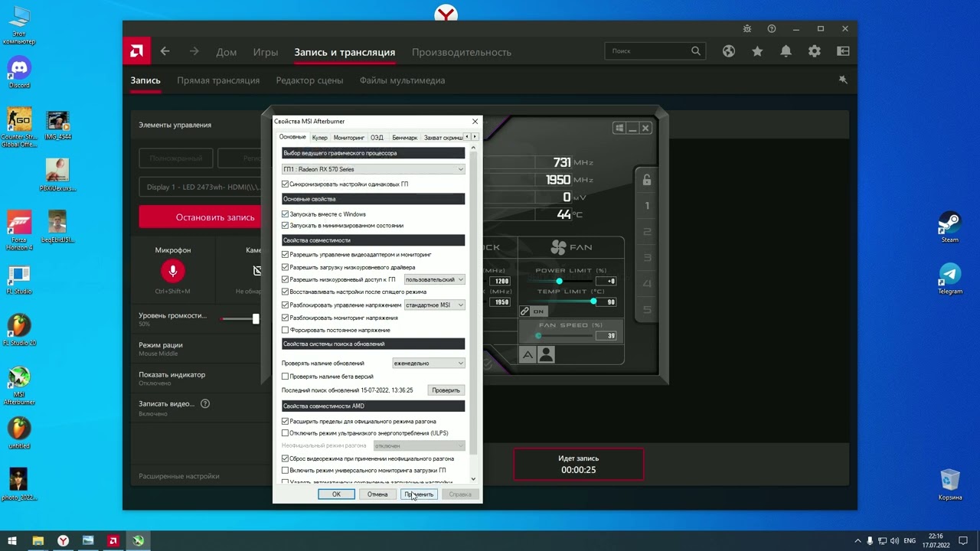This screenshot has height=551, width=980.
Task: Click the tab scroll right arrow in properties
Action: (x=474, y=137)
